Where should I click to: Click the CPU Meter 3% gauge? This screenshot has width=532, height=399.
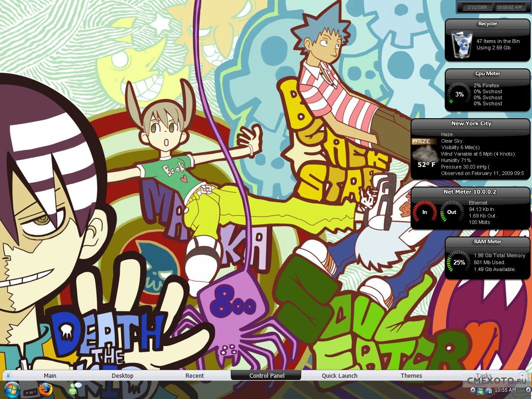459,94
